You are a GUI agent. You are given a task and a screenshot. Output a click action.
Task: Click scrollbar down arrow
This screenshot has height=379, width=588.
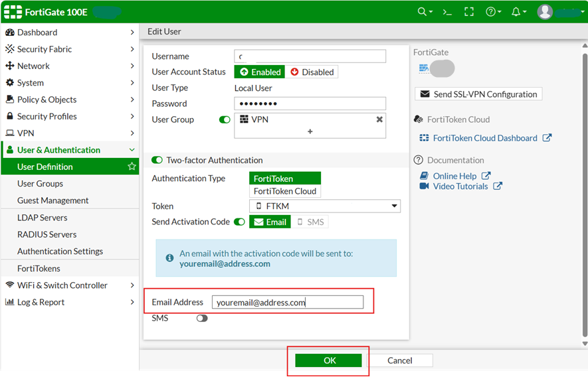[585, 343]
